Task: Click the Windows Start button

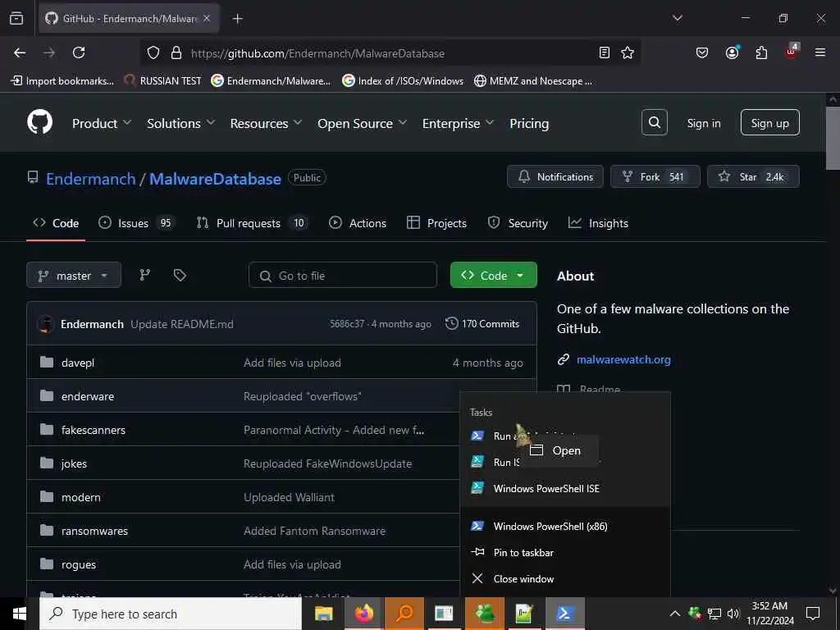Action: tap(20, 614)
